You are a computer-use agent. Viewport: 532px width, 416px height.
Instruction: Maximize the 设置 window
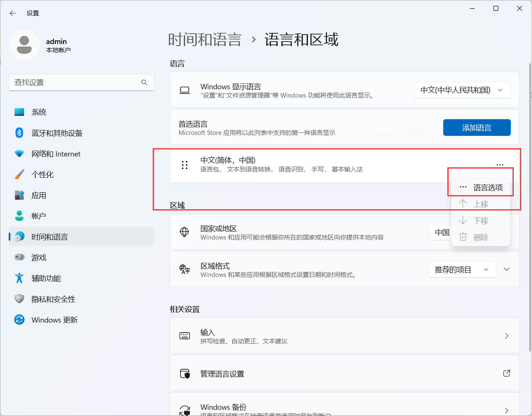point(495,8)
